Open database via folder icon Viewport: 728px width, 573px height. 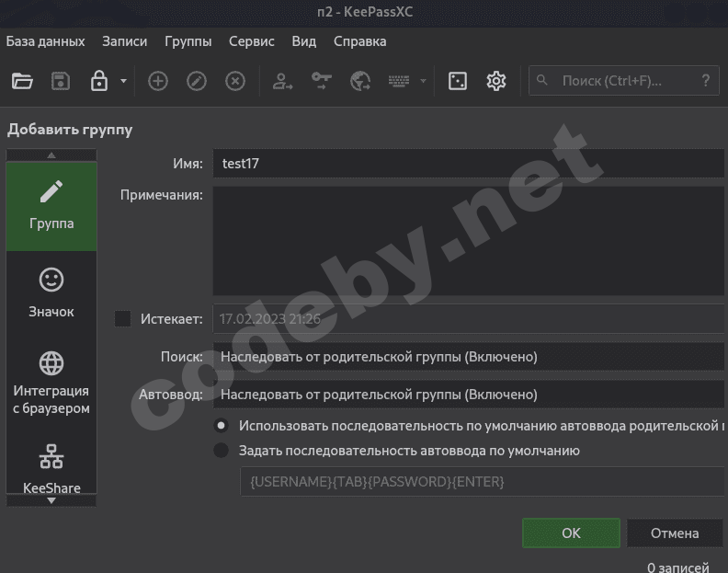pyautogui.click(x=22, y=81)
